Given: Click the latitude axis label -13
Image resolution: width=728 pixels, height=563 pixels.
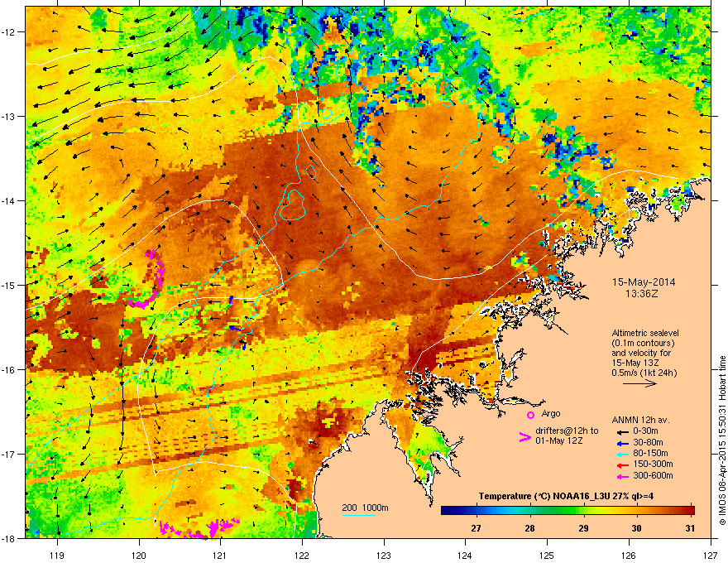Looking at the screenshot, I should coord(9,116).
